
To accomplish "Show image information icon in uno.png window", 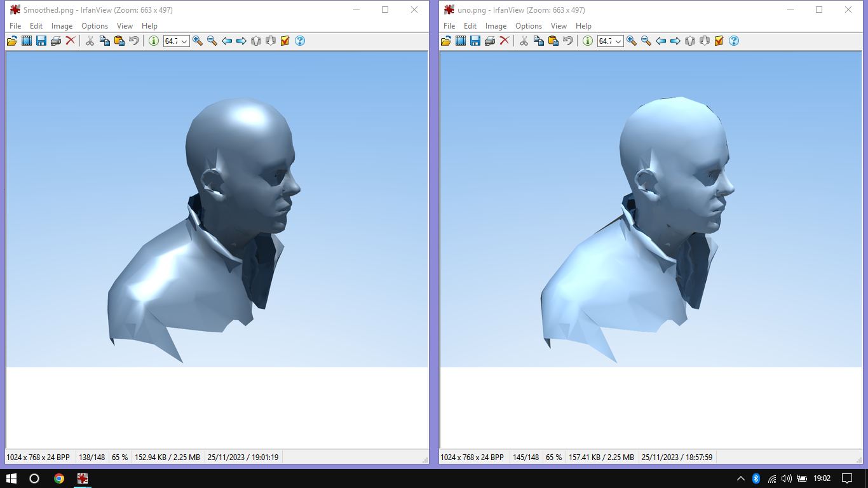I will pos(588,41).
